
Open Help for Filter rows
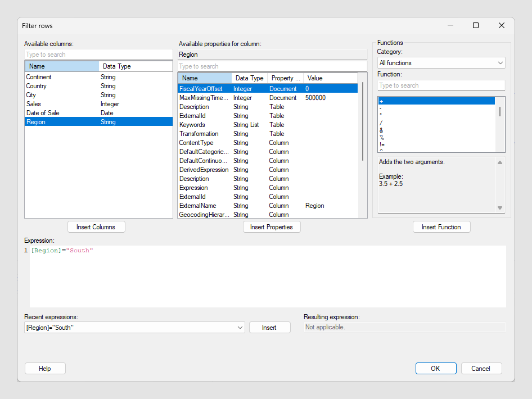[45, 369]
